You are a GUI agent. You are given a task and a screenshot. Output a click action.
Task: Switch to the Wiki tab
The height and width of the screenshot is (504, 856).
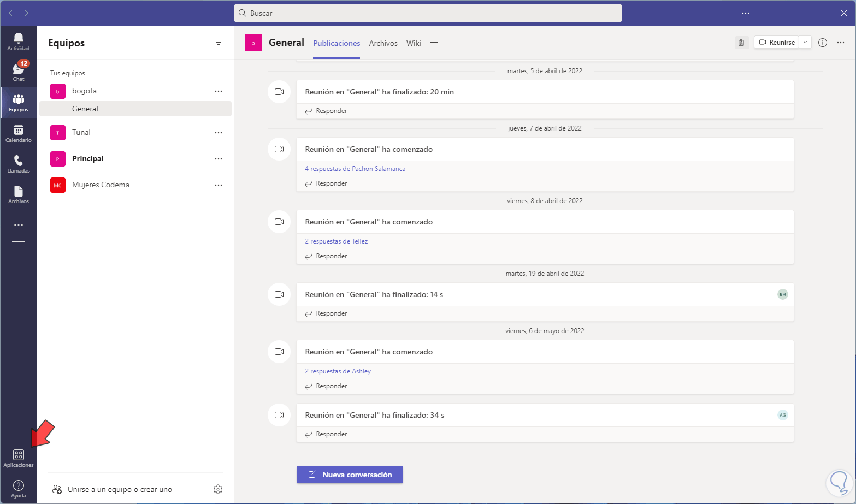tap(414, 43)
